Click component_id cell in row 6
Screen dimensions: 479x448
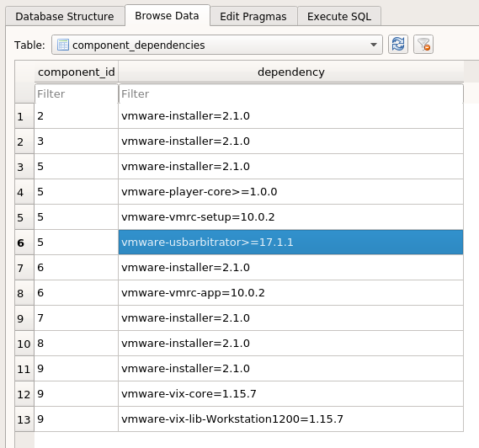click(x=77, y=243)
